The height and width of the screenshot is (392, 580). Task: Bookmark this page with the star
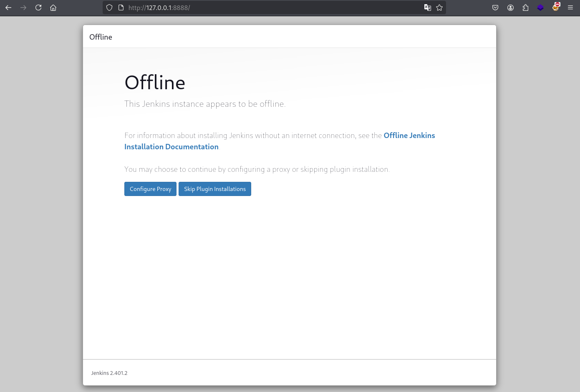(x=439, y=8)
